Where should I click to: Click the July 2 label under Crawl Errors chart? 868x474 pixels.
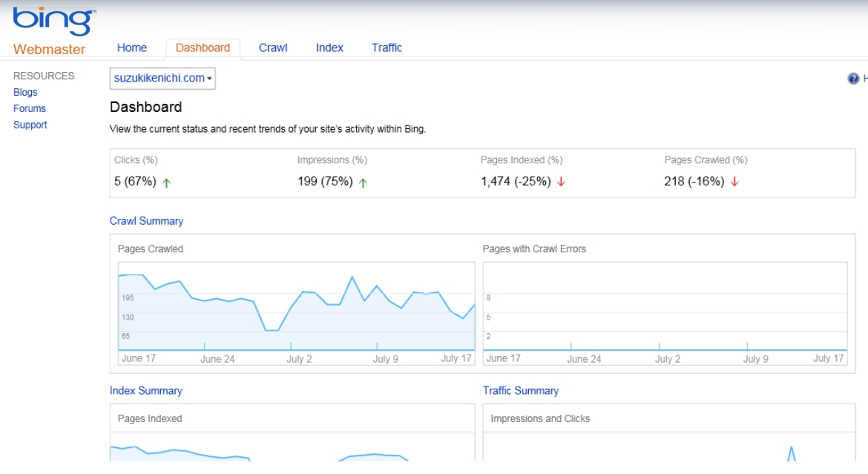(668, 359)
